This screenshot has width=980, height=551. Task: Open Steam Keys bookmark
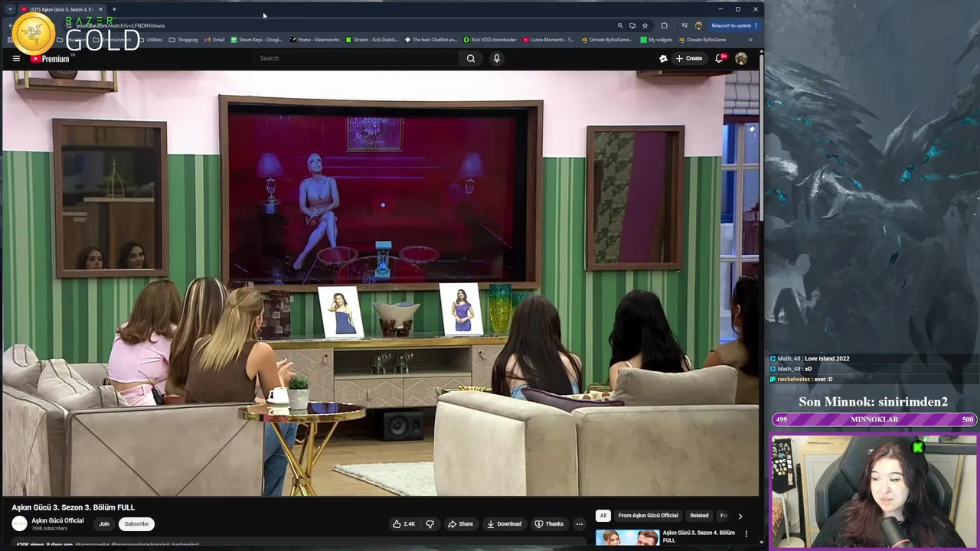256,40
